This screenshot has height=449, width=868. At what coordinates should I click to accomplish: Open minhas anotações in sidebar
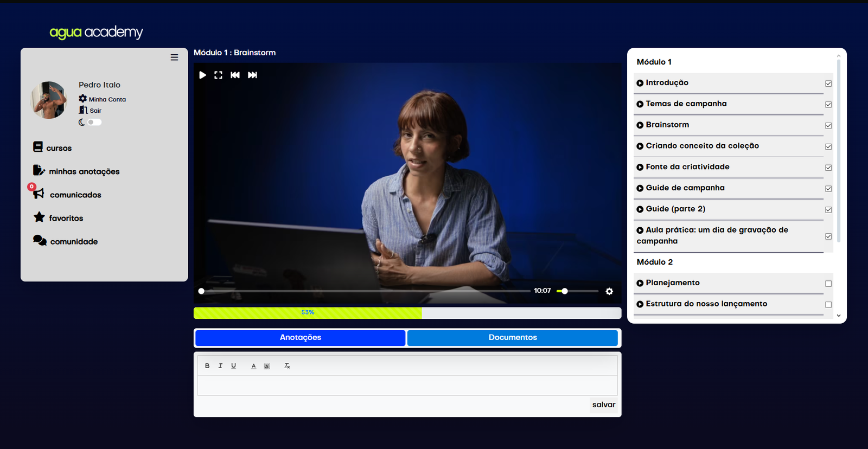coord(76,171)
